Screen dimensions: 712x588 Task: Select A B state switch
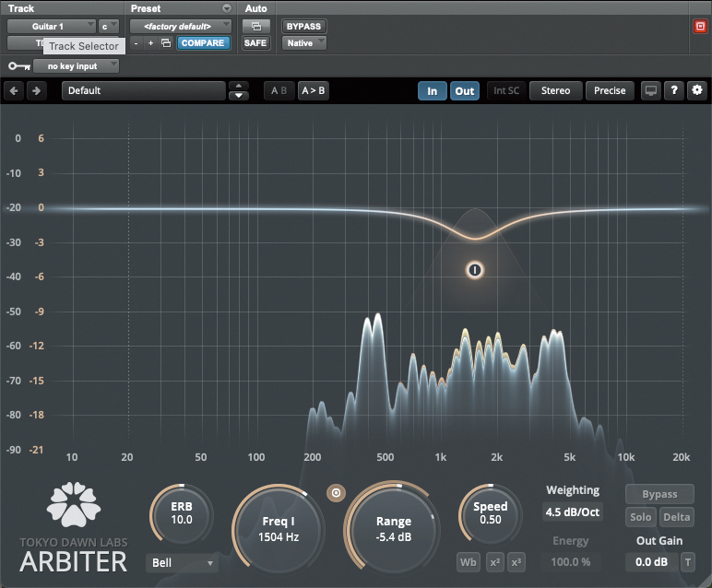(279, 90)
